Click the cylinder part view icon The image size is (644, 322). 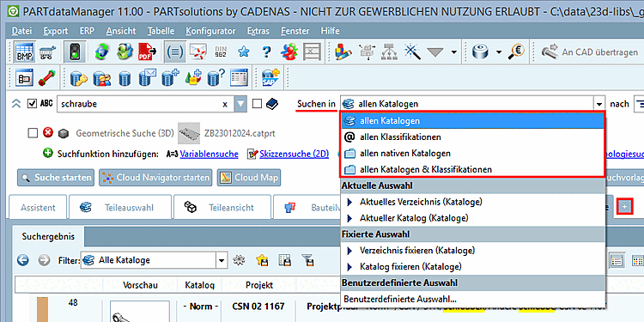pos(480,52)
